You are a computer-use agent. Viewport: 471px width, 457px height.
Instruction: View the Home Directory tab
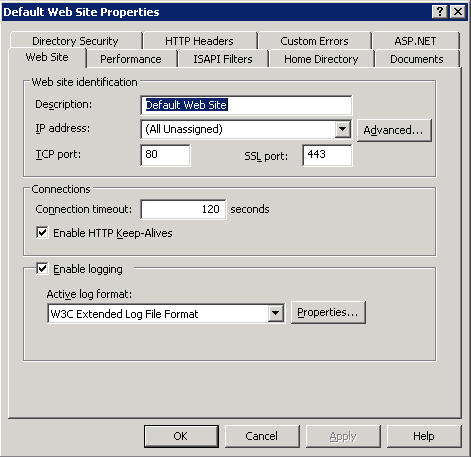coord(321,59)
